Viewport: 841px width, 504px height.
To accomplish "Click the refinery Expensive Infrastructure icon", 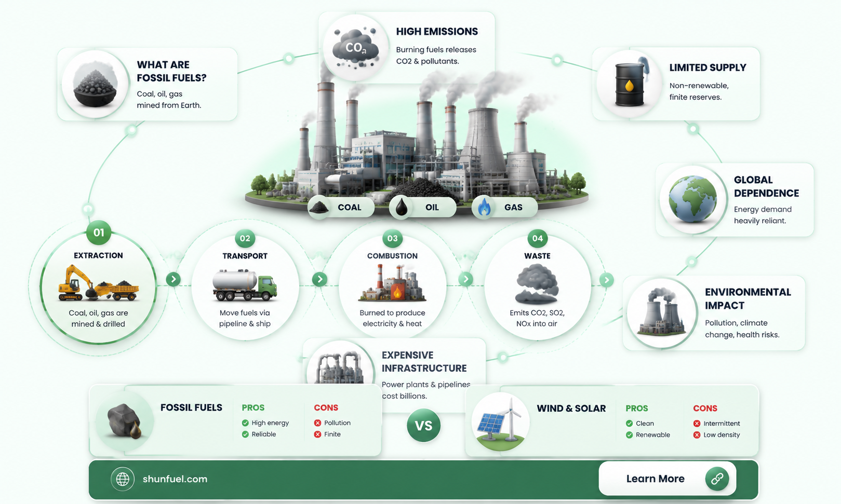I will [340, 367].
